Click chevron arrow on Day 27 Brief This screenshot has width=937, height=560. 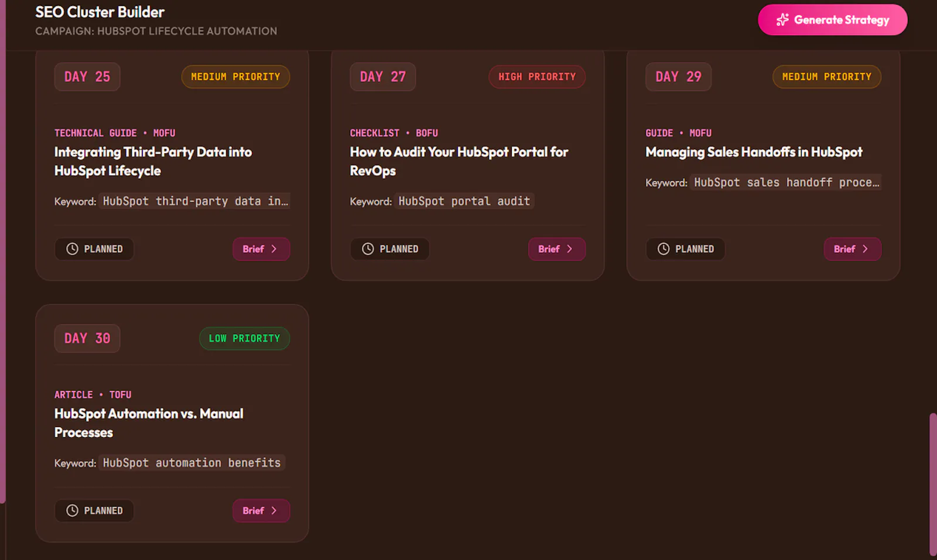[x=569, y=249]
